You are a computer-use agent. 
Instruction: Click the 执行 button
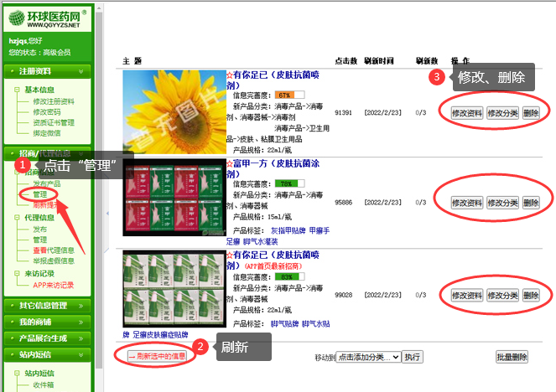click(413, 357)
